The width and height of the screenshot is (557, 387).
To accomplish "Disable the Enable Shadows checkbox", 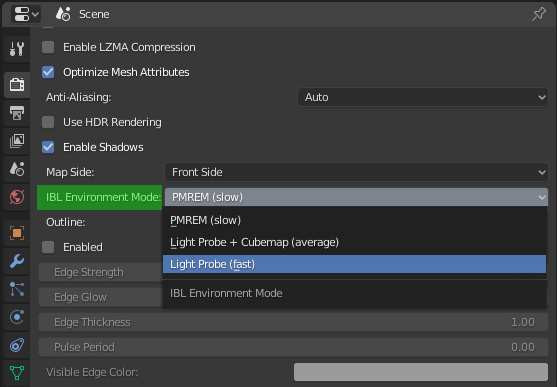I will 48,147.
